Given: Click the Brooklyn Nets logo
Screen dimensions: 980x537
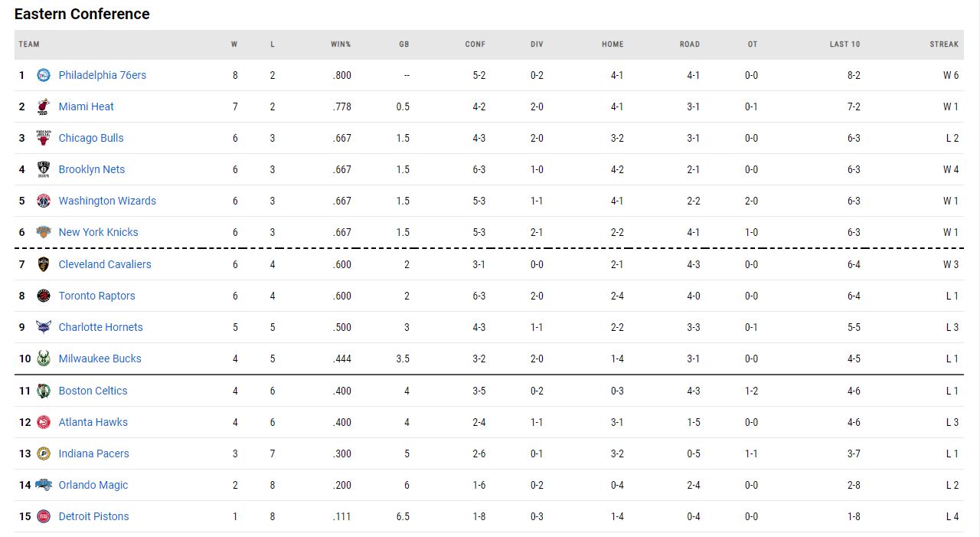Looking at the screenshot, I should click(x=44, y=169).
